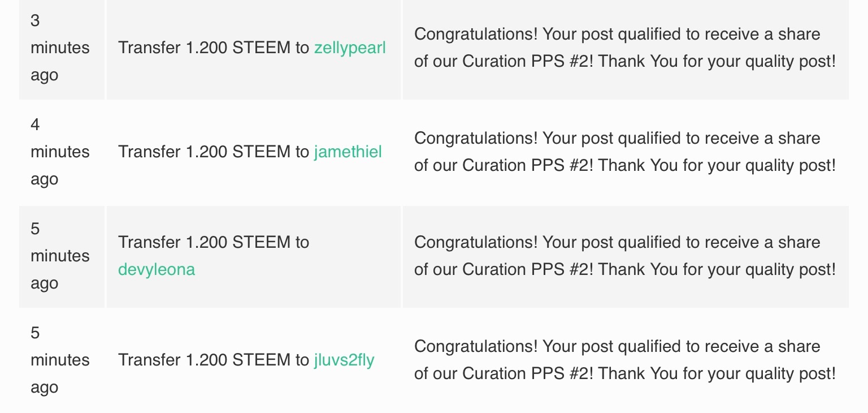Screen dimensions: 868x413
Task: Go to the jluvs2fly profile link
Action: point(344,360)
